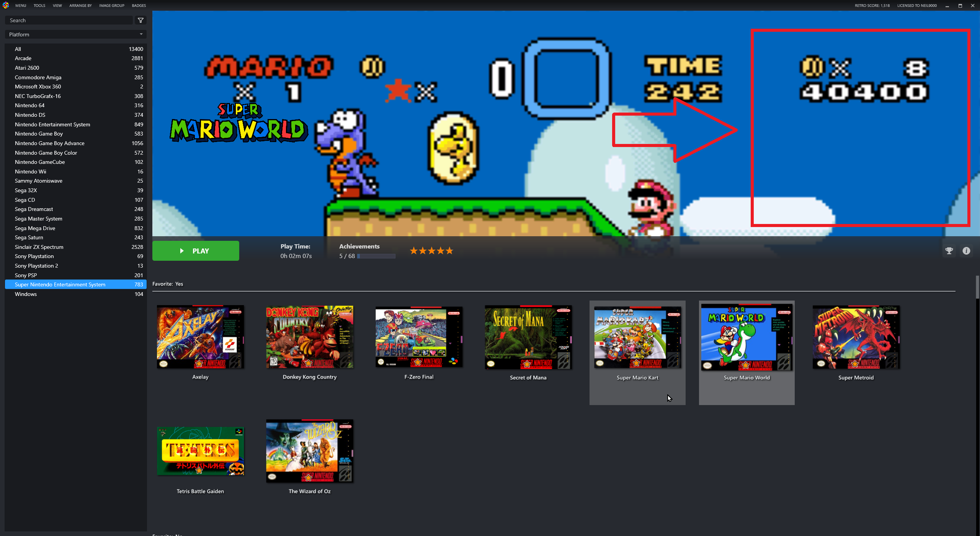The height and width of the screenshot is (536, 980).
Task: Select the Secret of Mana box art
Action: 528,337
